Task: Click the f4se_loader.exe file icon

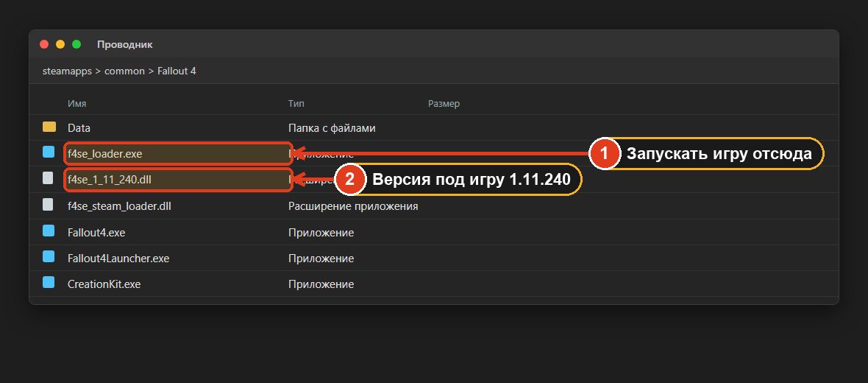Action: pyautogui.click(x=49, y=152)
